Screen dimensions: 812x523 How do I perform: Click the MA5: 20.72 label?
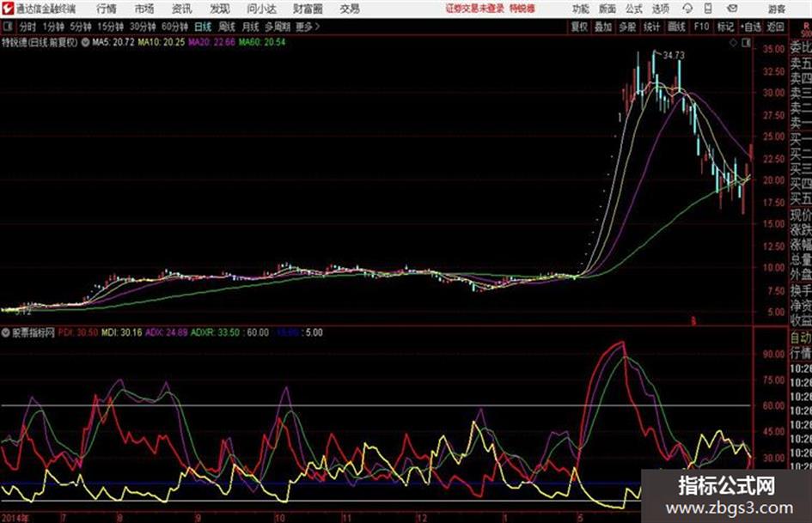[x=113, y=42]
